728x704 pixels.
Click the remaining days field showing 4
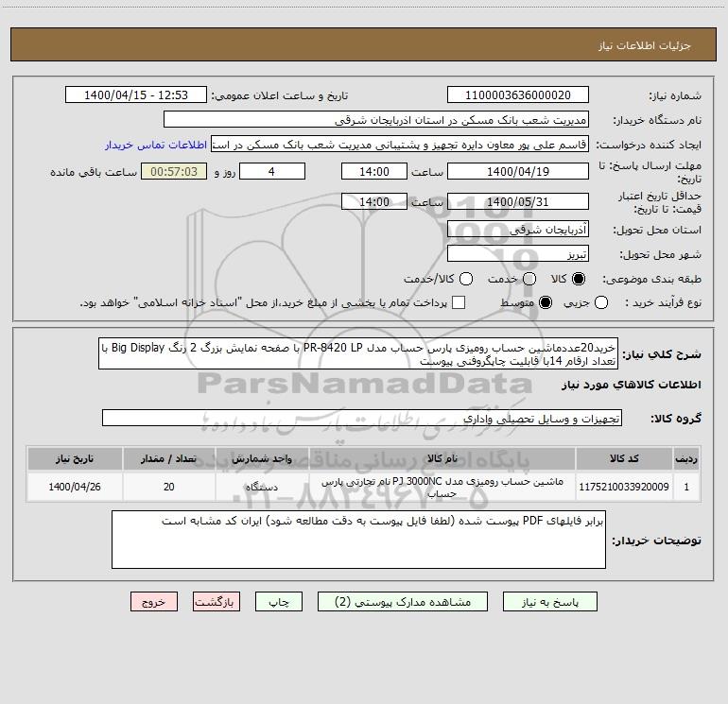(x=272, y=171)
